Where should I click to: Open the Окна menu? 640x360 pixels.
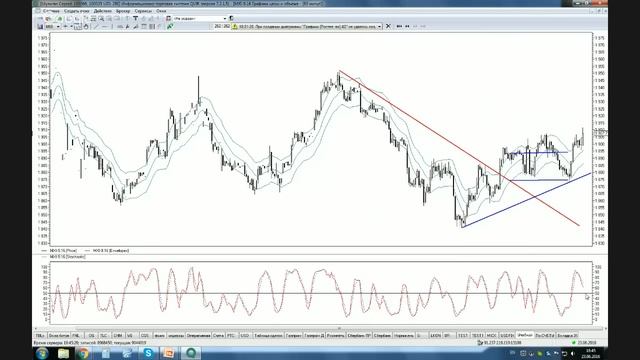(161, 11)
